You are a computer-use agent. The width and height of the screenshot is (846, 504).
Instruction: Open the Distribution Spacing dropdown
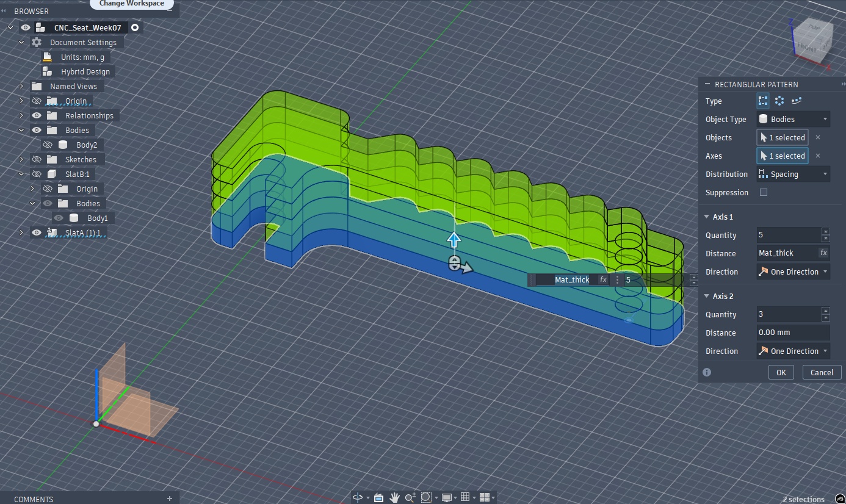pyautogui.click(x=794, y=174)
